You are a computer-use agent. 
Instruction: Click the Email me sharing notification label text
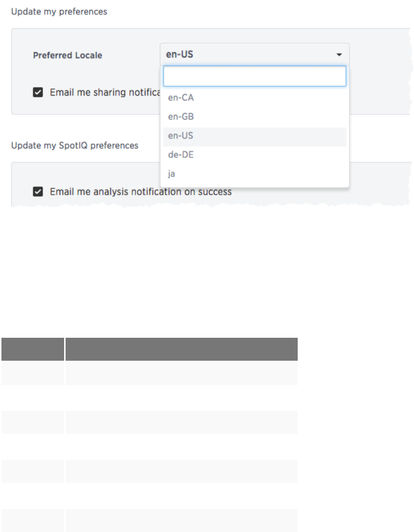104,92
